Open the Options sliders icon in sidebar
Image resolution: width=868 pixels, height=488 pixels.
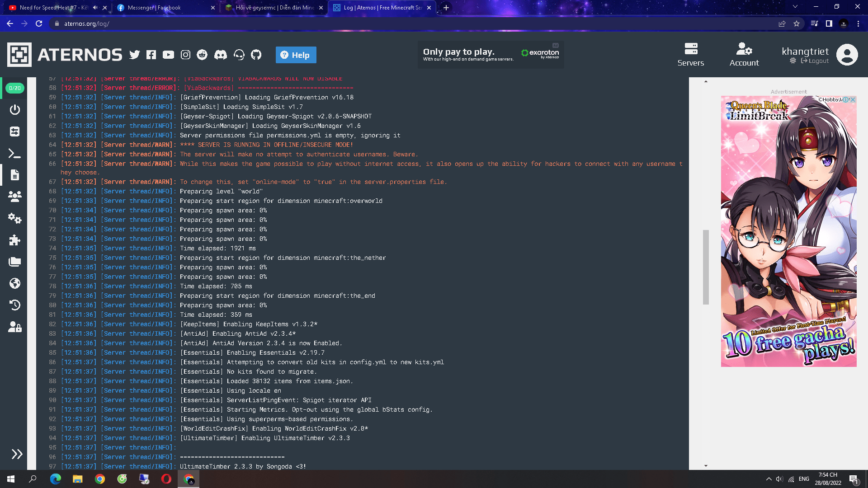coord(14,131)
